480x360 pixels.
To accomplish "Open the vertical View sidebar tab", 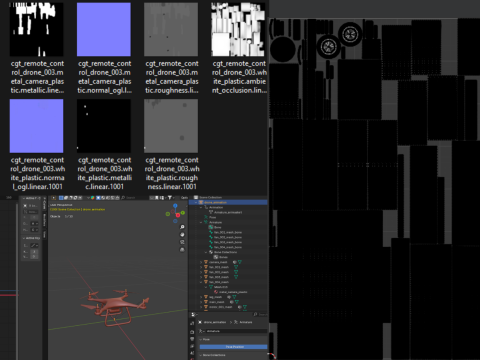I will 45,234.
